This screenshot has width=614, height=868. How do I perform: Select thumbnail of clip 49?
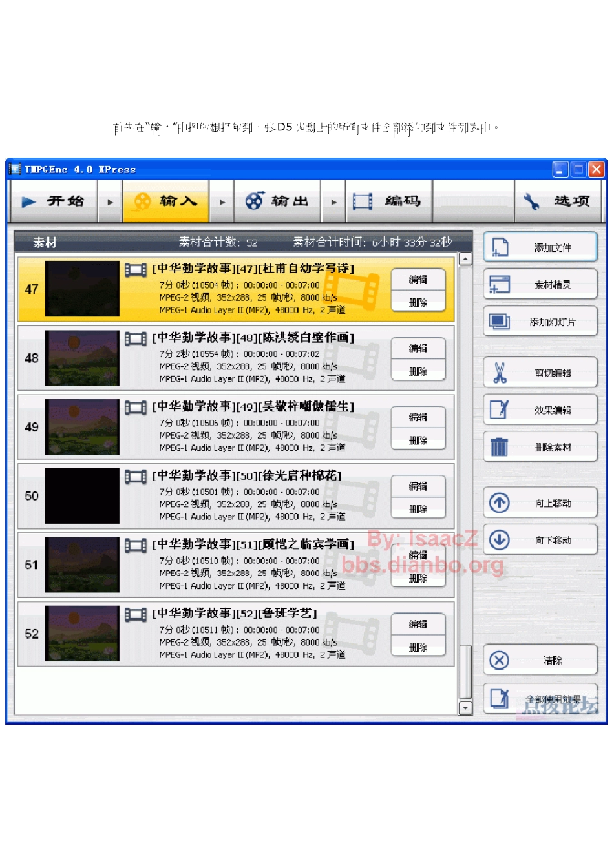point(82,427)
